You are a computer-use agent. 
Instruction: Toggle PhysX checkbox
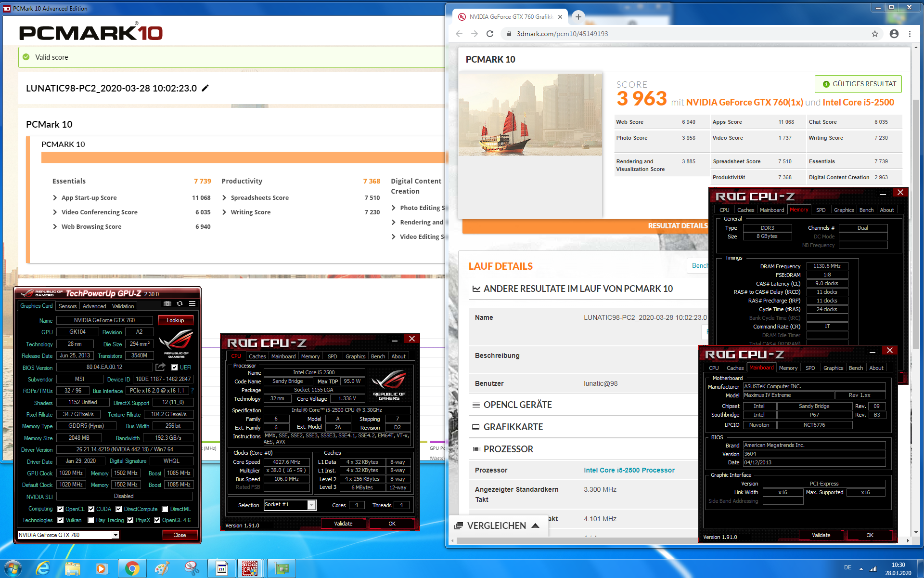coord(130,520)
